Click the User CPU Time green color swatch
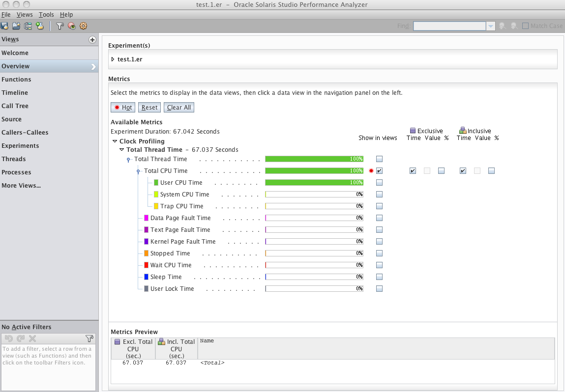Image resolution: width=565 pixels, height=392 pixels. pos(156,183)
